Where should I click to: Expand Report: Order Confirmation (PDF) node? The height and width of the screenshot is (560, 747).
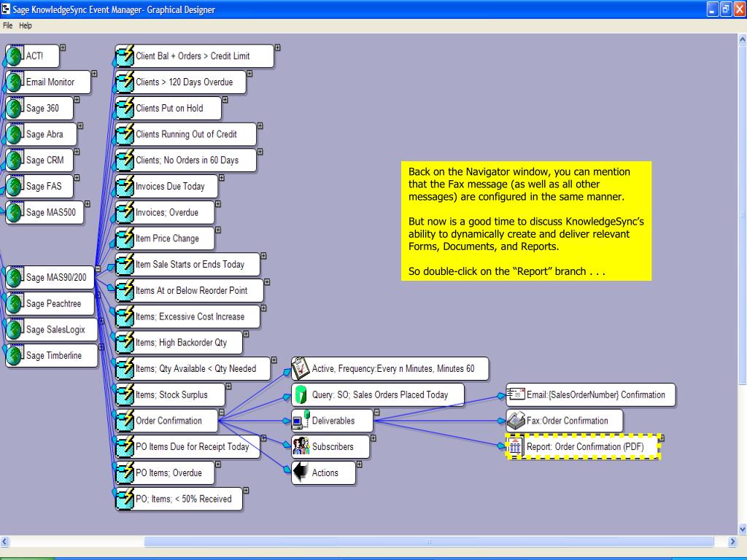tap(661, 438)
